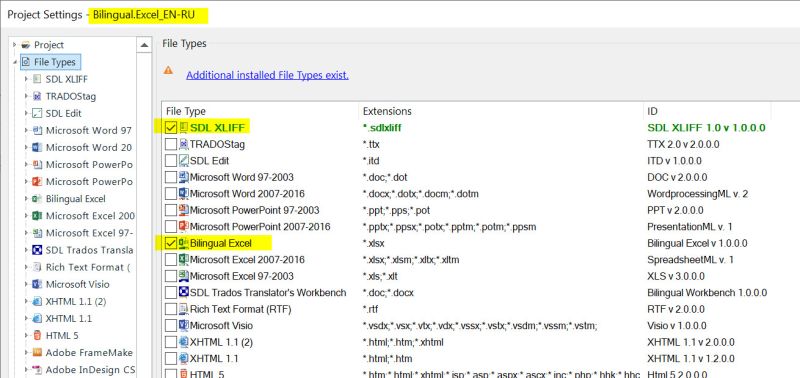
Task: Expand SDL Edit in the tree
Action: [x=26, y=113]
